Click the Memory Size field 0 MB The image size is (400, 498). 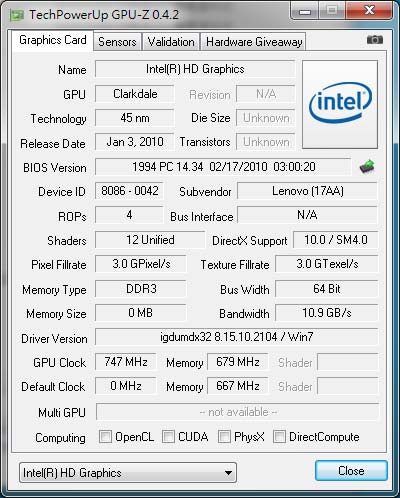point(141,313)
